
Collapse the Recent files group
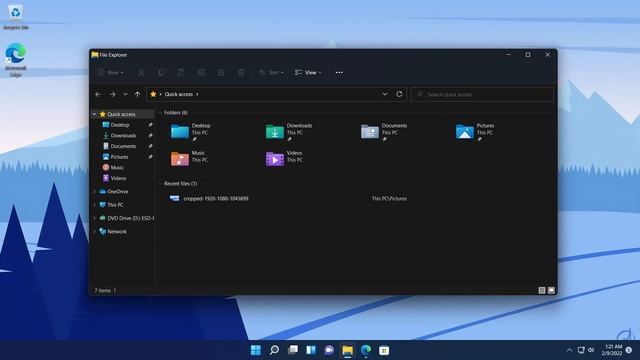click(160, 184)
